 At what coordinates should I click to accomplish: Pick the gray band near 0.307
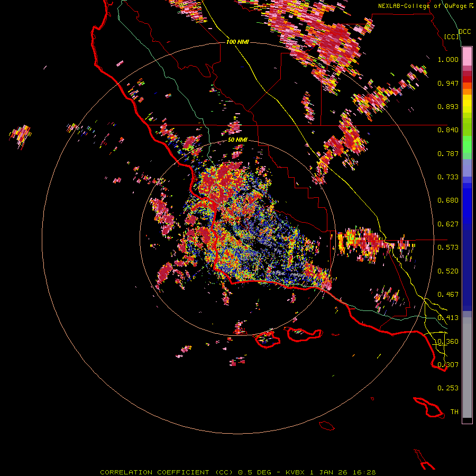click(x=467, y=368)
